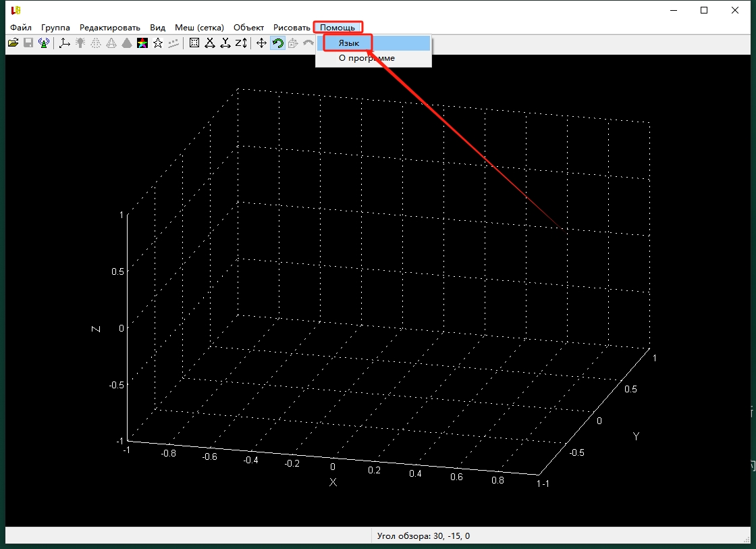Toggle the coordinate axes display icon
Viewport: 756px width, 549px height.
(x=65, y=43)
